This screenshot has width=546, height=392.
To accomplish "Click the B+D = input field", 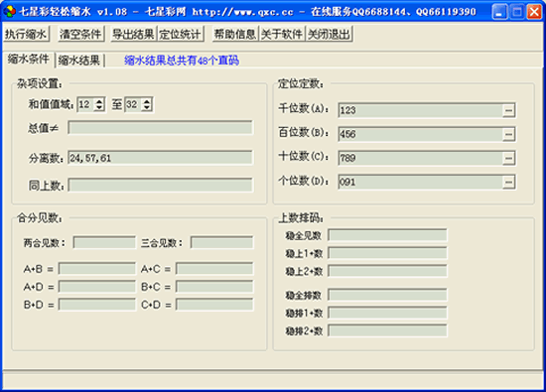I will [97, 305].
